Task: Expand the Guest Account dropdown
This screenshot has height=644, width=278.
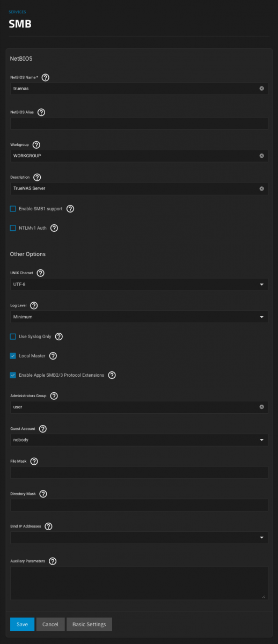Action: 139,440
